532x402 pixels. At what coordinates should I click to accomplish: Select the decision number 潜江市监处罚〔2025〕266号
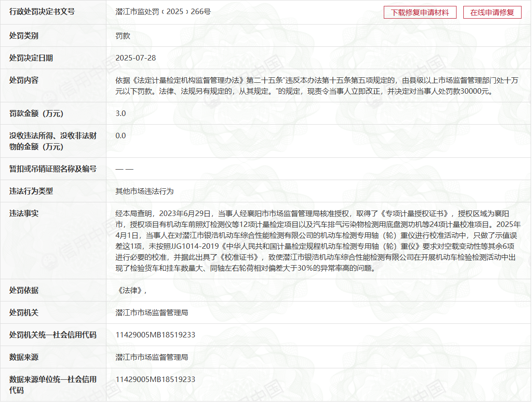click(x=163, y=12)
